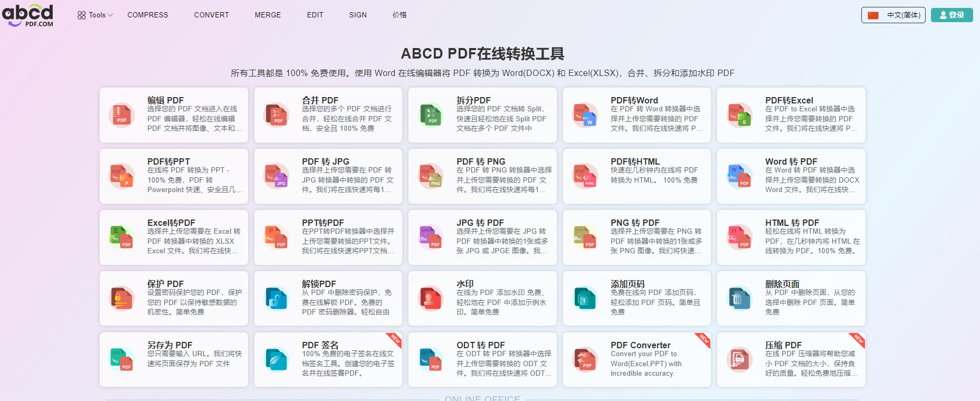The height and width of the screenshot is (401, 980).
Task: Click the PDF 签名 feather icon
Action: click(x=277, y=360)
